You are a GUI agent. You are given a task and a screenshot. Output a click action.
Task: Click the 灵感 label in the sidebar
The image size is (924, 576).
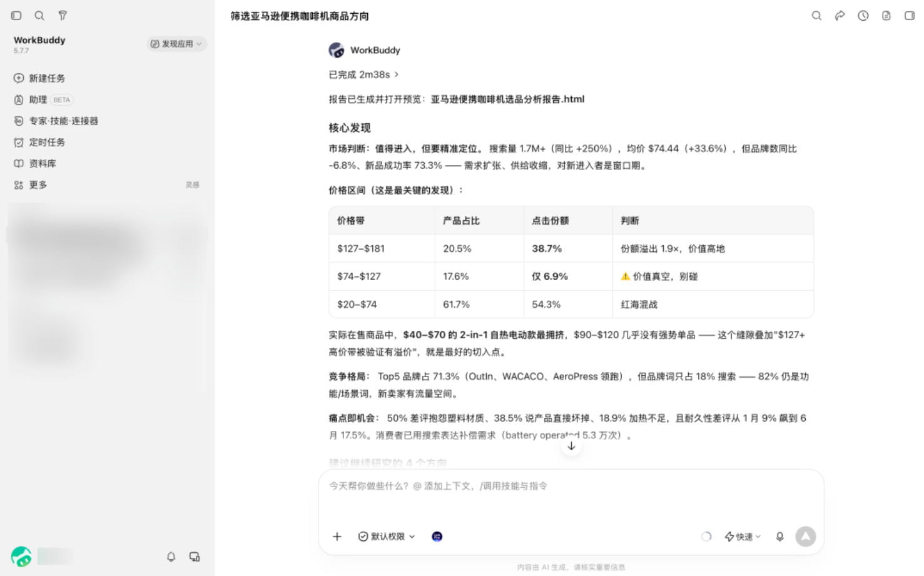pos(192,184)
